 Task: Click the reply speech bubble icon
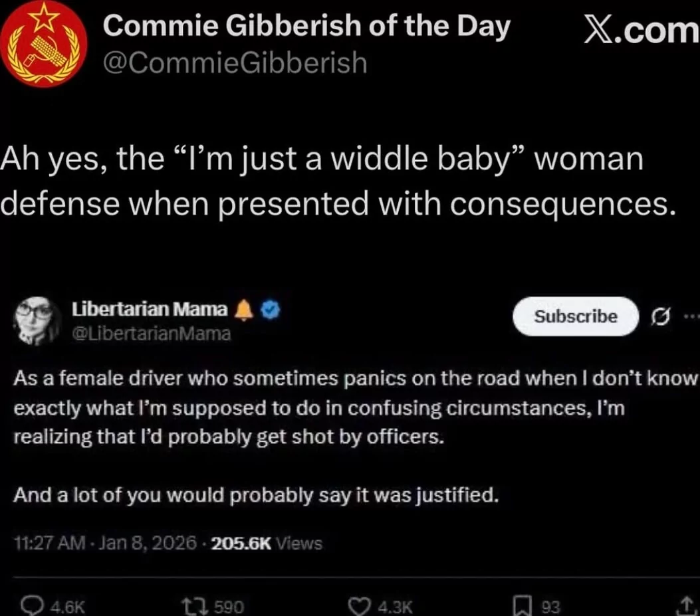point(29,606)
